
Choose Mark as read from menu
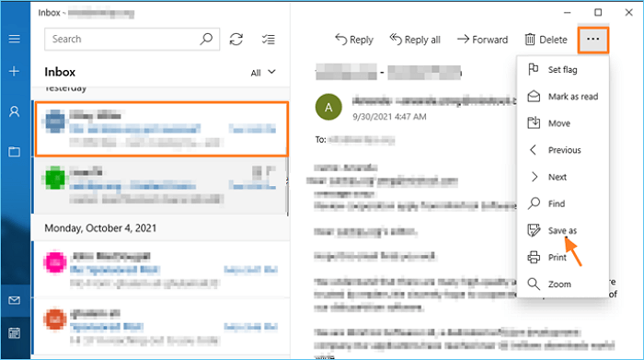pos(563,96)
